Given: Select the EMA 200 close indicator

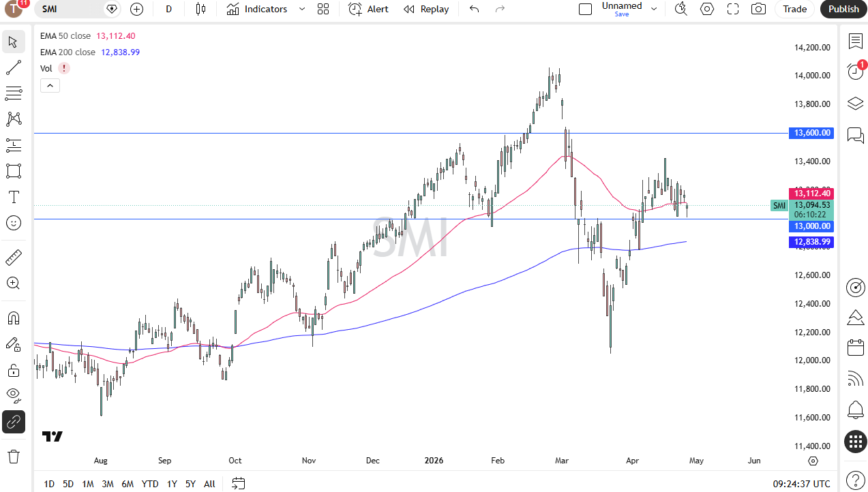Looking at the screenshot, I should [68, 52].
